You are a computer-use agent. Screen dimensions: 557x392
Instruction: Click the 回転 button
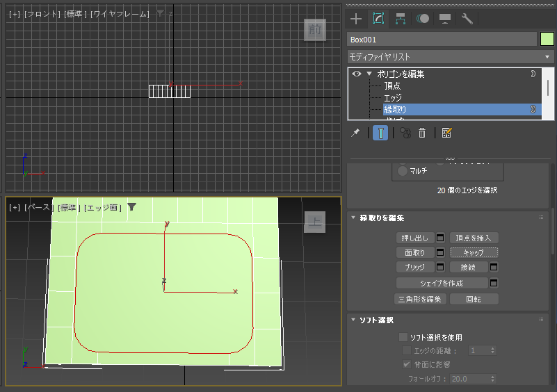click(474, 299)
